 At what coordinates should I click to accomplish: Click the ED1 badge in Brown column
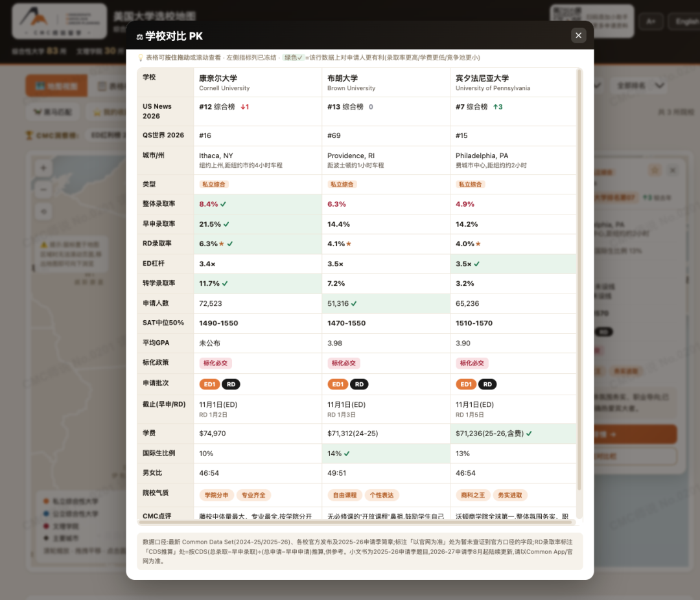338,384
